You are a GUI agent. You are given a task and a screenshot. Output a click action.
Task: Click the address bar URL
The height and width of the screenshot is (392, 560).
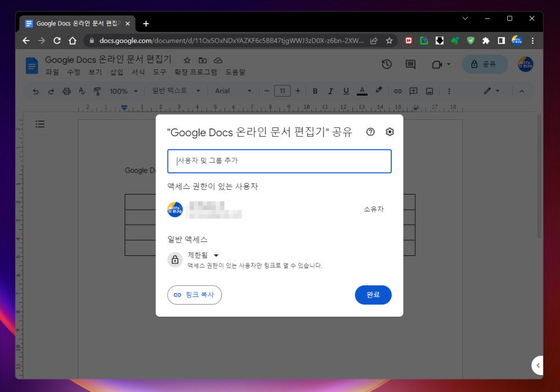231,41
